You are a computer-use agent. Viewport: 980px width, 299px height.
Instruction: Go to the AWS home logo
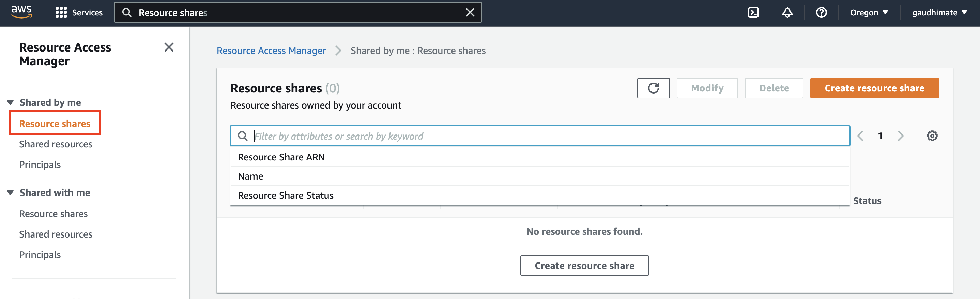pyautogui.click(x=21, y=12)
